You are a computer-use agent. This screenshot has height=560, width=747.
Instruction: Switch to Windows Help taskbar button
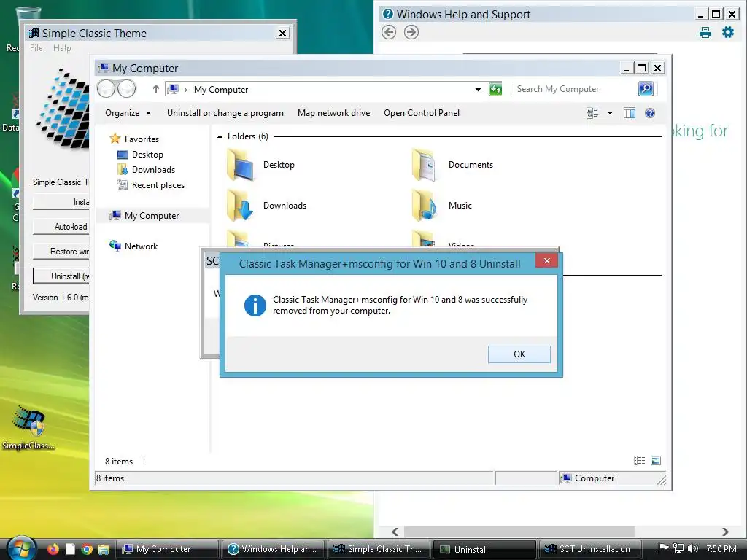click(x=273, y=549)
